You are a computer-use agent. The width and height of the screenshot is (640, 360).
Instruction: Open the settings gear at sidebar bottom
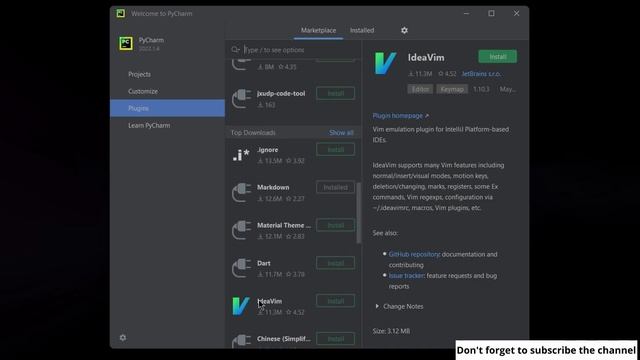(123, 338)
